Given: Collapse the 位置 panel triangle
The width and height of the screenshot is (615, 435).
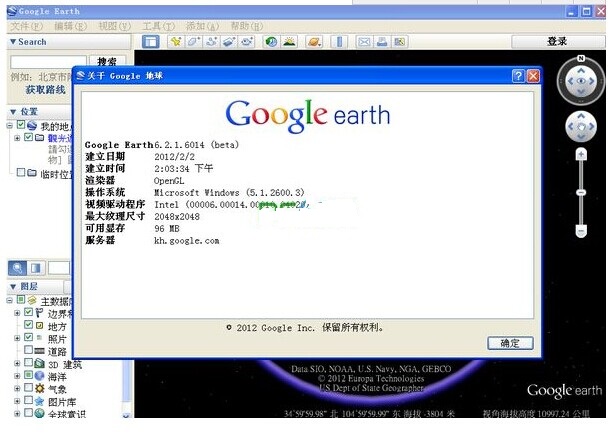Looking at the screenshot, I should [13, 112].
